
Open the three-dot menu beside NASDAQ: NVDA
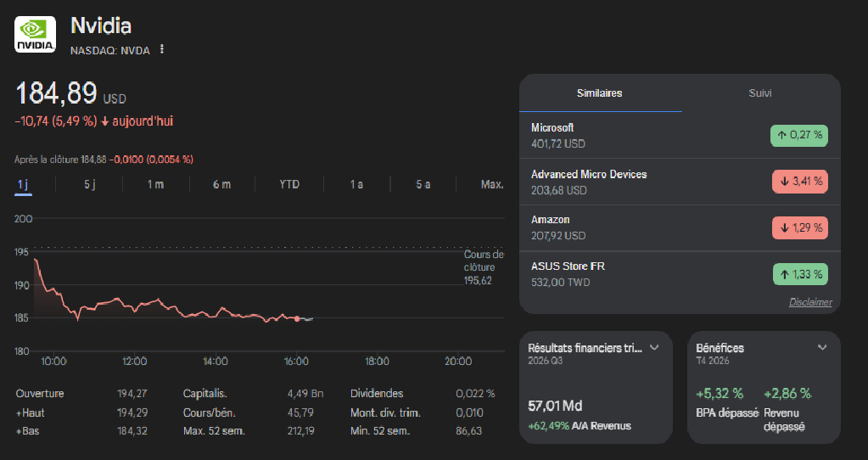pos(161,49)
